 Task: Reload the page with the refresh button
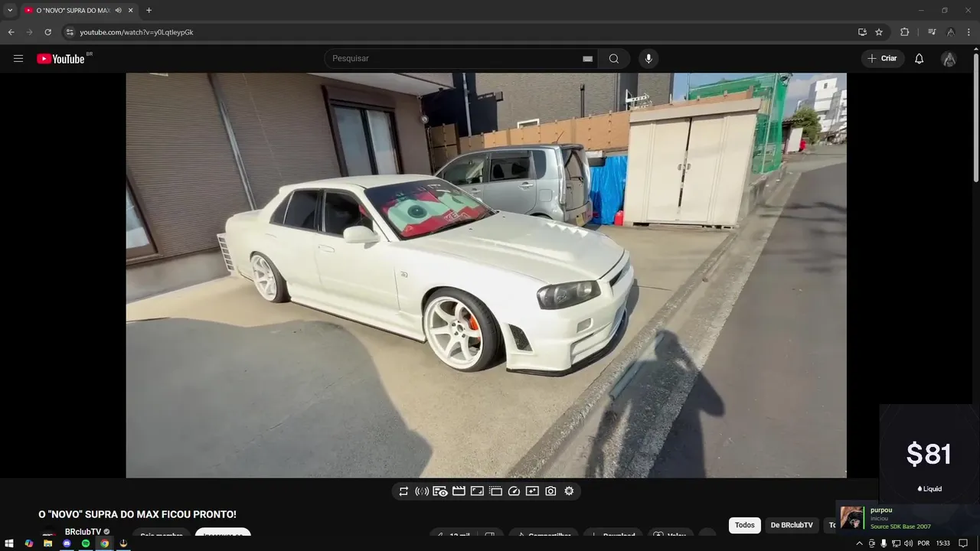click(47, 32)
